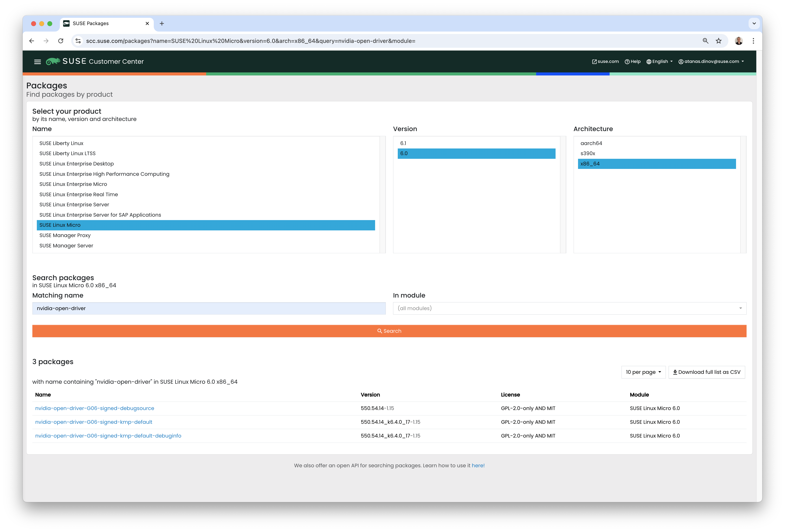Open Chrome three-dot menu
The image size is (785, 532).
(753, 41)
